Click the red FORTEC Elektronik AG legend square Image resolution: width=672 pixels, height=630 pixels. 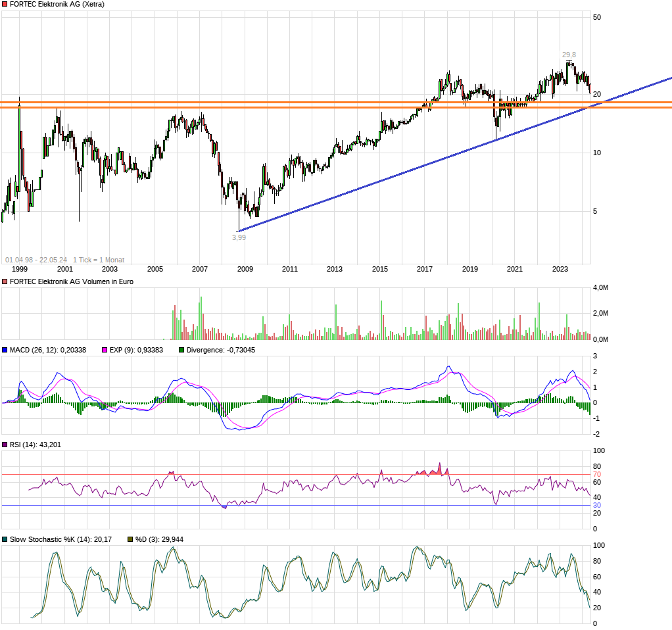pos(4,5)
